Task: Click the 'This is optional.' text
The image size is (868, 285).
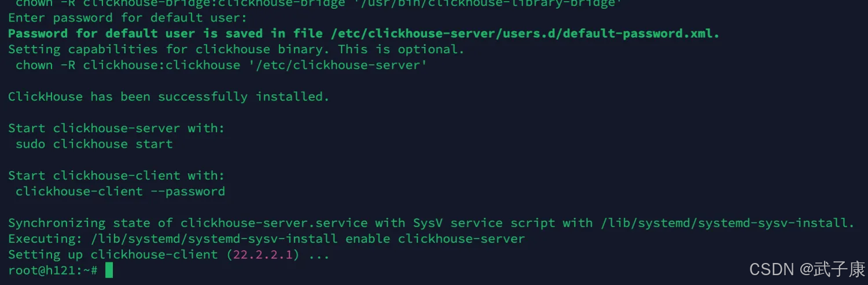Action: [401, 49]
